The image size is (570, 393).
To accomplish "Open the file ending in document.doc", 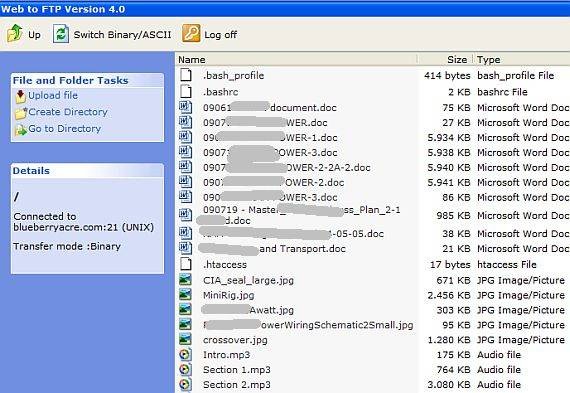I will pos(270,108).
